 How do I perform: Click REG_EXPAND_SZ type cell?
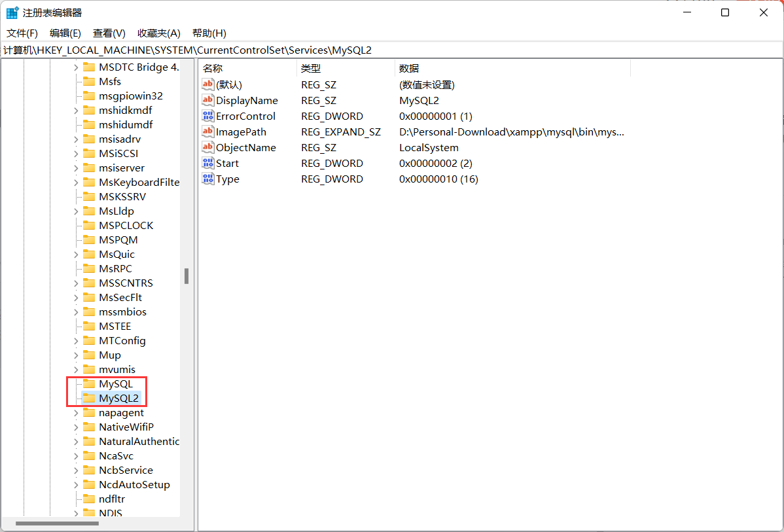341,132
